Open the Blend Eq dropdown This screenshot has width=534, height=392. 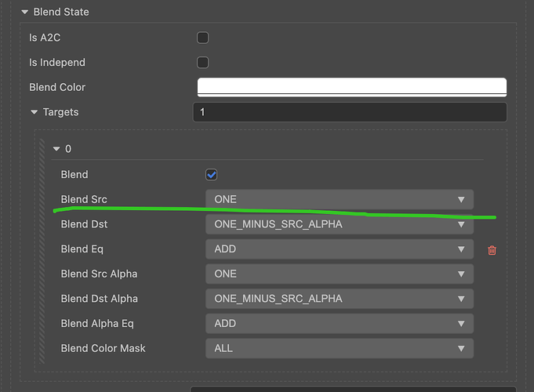340,249
